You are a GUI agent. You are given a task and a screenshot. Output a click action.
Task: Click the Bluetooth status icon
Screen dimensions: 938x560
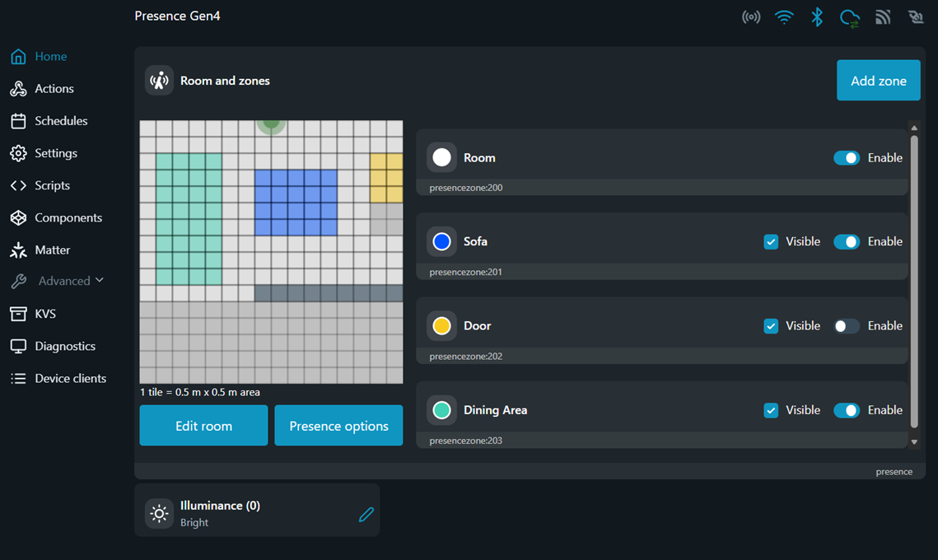pos(816,17)
